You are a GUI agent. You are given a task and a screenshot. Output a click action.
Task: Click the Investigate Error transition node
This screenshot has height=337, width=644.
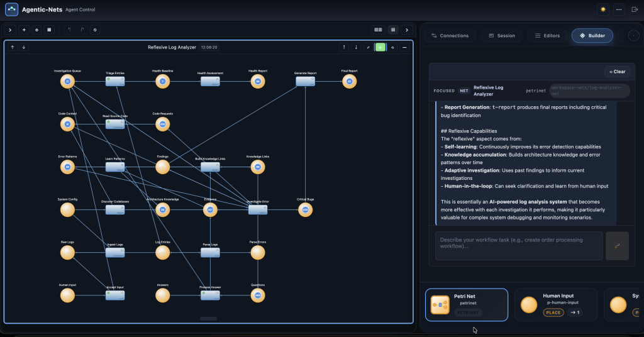pyautogui.click(x=257, y=209)
